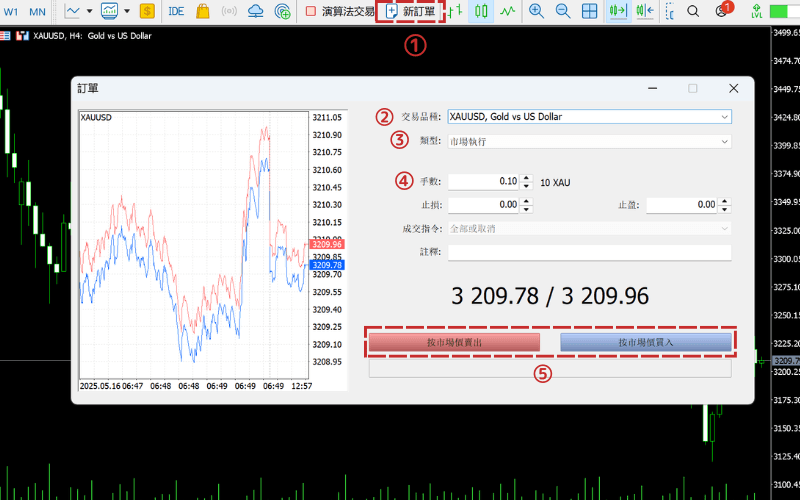800x500 pixels.
Task: Click the 註釋 comment text field
Action: (589, 252)
